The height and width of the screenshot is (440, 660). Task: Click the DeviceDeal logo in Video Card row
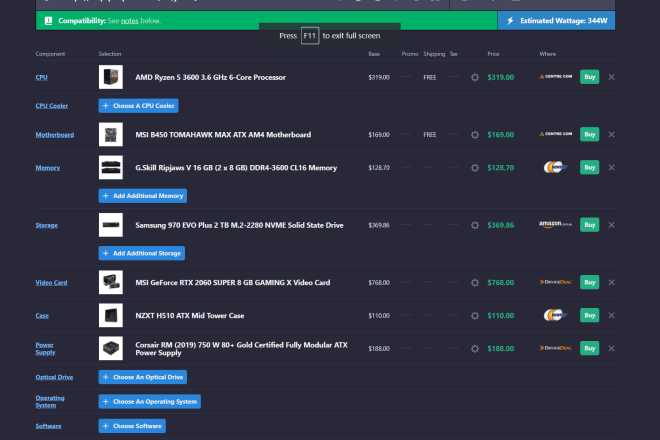(556, 282)
